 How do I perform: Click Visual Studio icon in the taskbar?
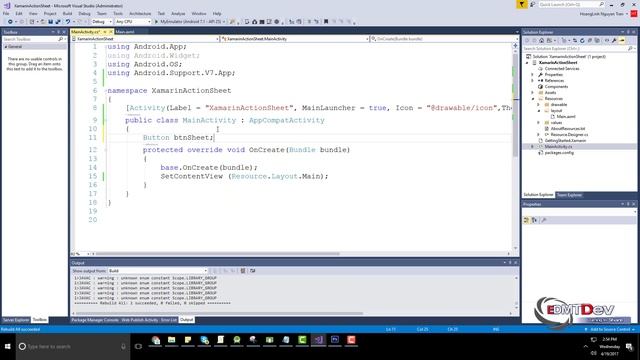pyautogui.click(x=318, y=340)
